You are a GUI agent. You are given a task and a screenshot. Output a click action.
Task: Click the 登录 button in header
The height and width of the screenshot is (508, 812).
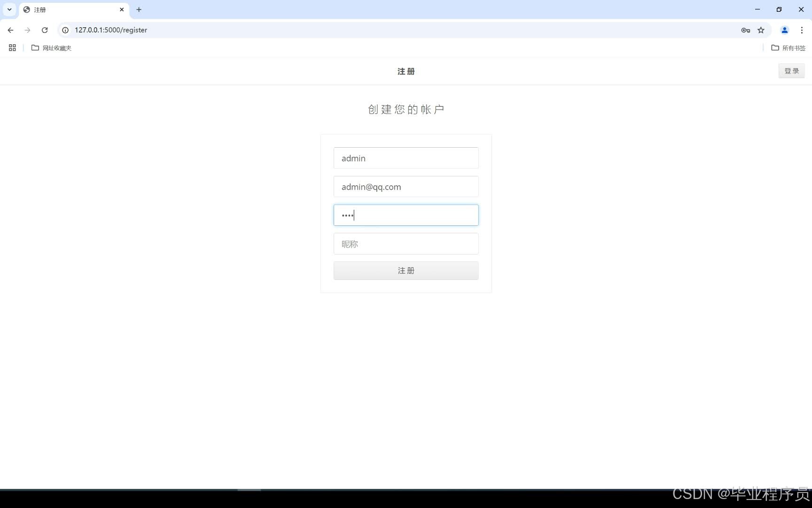tap(791, 71)
